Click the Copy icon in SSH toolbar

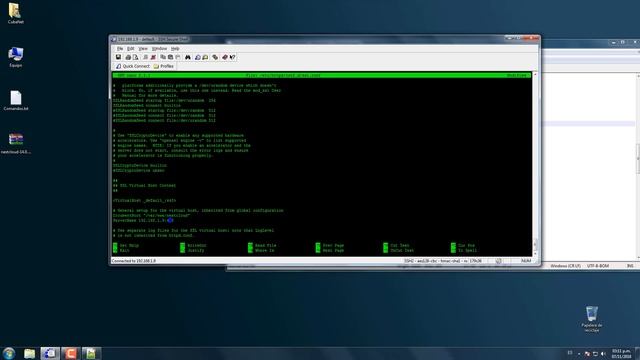click(163, 57)
